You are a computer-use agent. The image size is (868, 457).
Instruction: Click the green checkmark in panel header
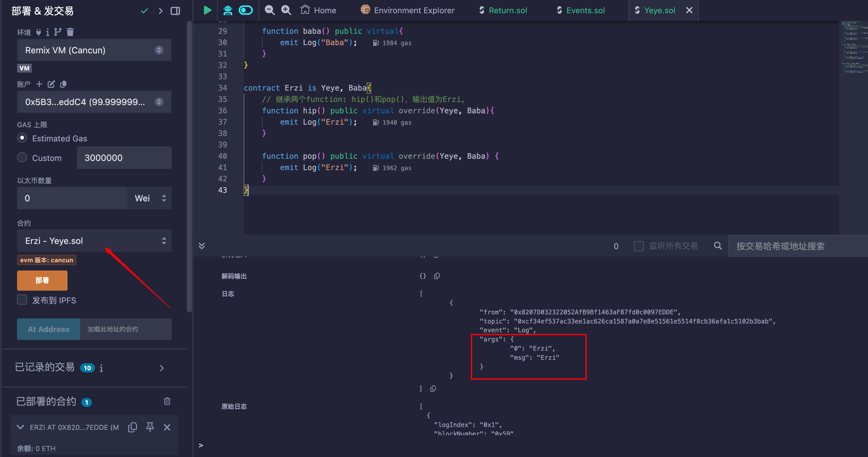click(144, 11)
